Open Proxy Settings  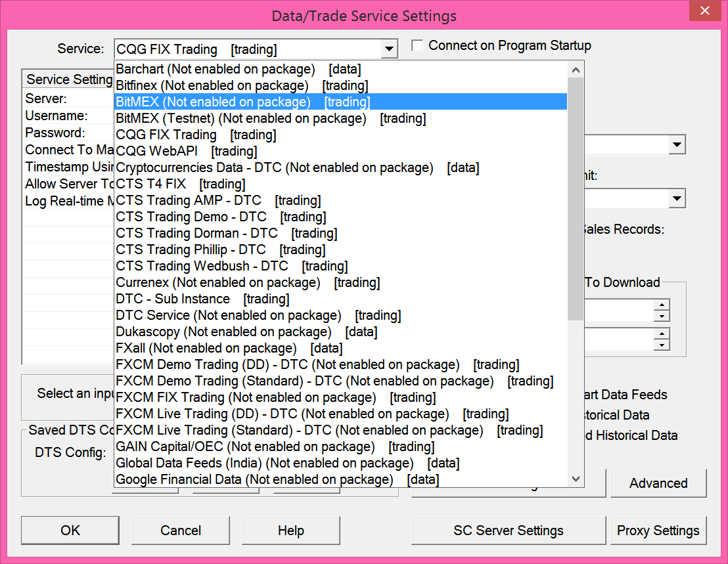(658, 530)
